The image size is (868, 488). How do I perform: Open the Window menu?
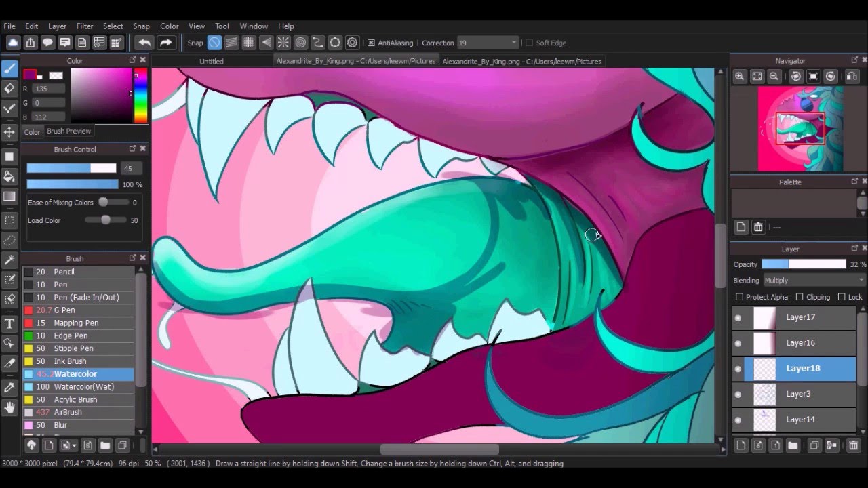(x=254, y=26)
